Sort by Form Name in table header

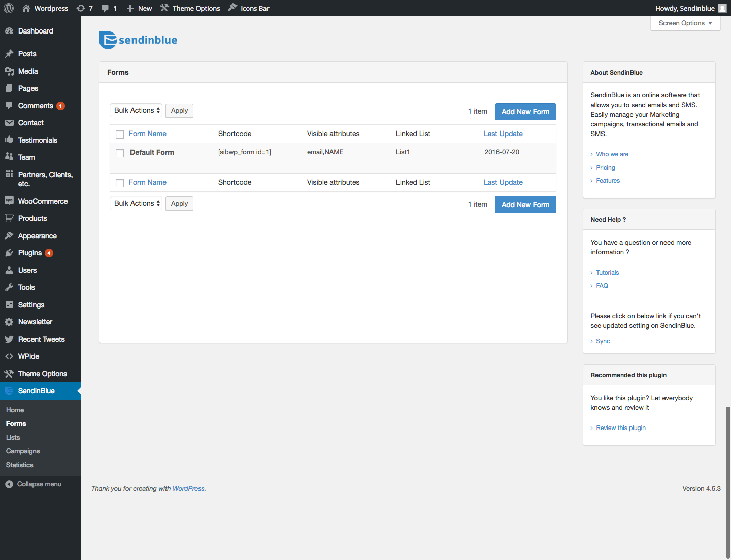(148, 134)
